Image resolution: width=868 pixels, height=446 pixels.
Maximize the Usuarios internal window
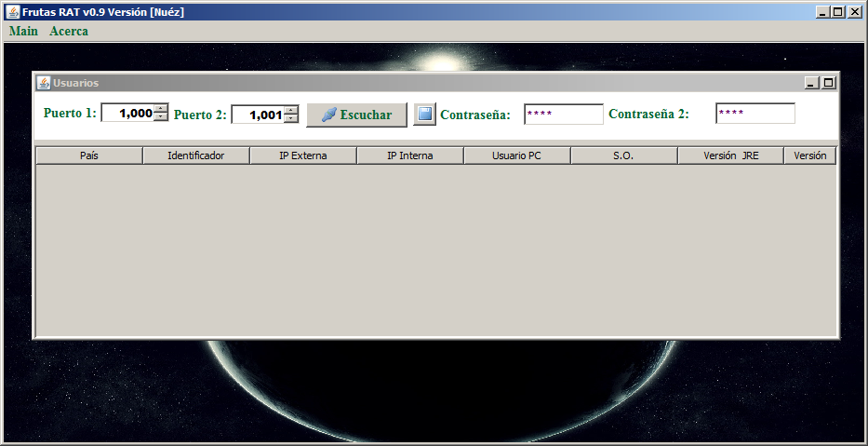tap(828, 83)
